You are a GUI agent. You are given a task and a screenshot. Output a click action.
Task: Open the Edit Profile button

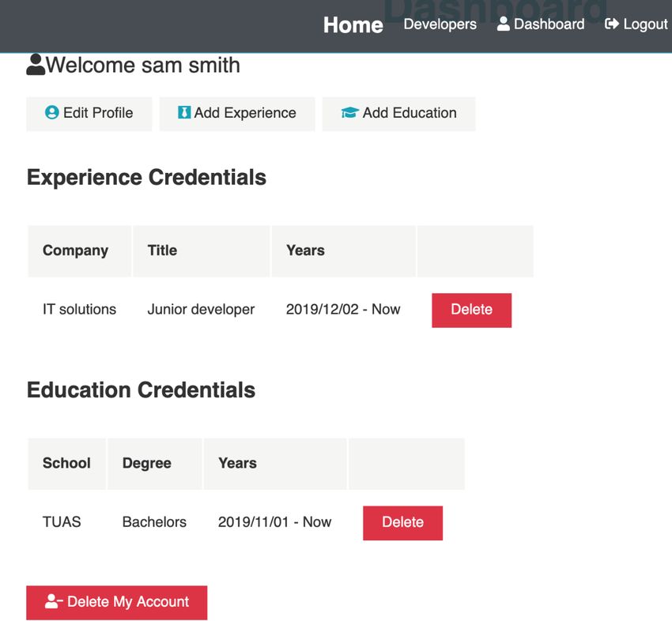click(x=89, y=114)
